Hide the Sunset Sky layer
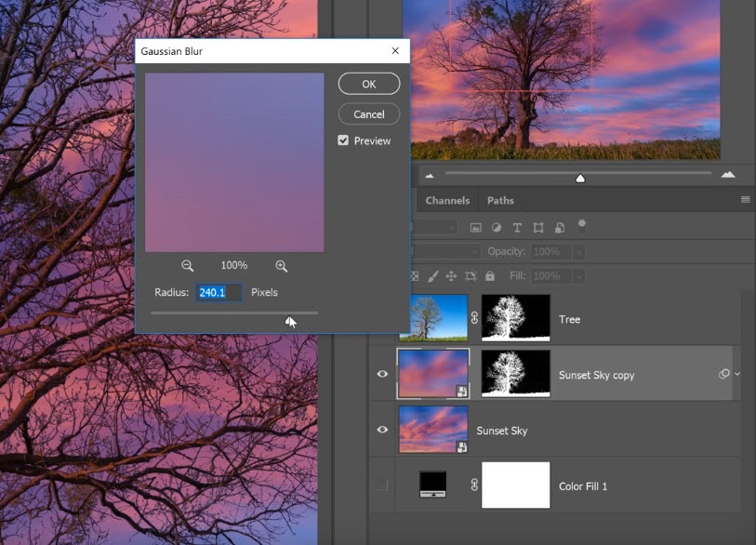Image resolution: width=756 pixels, height=545 pixels. point(381,430)
